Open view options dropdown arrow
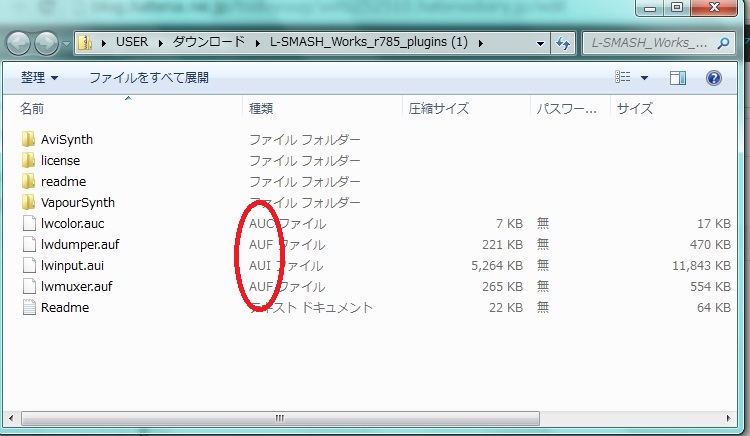Image resolution: width=750 pixels, height=436 pixels. (x=644, y=77)
